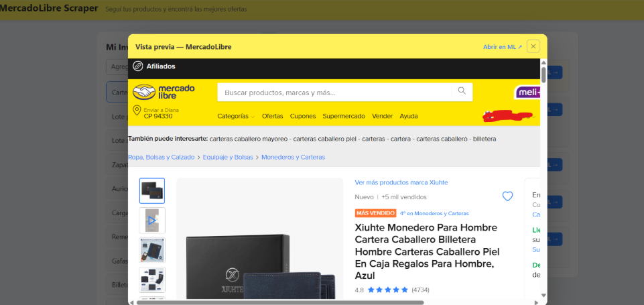This screenshot has height=305, width=644.
Task: Select the fourth product thumbnail
Action: pyautogui.click(x=152, y=280)
